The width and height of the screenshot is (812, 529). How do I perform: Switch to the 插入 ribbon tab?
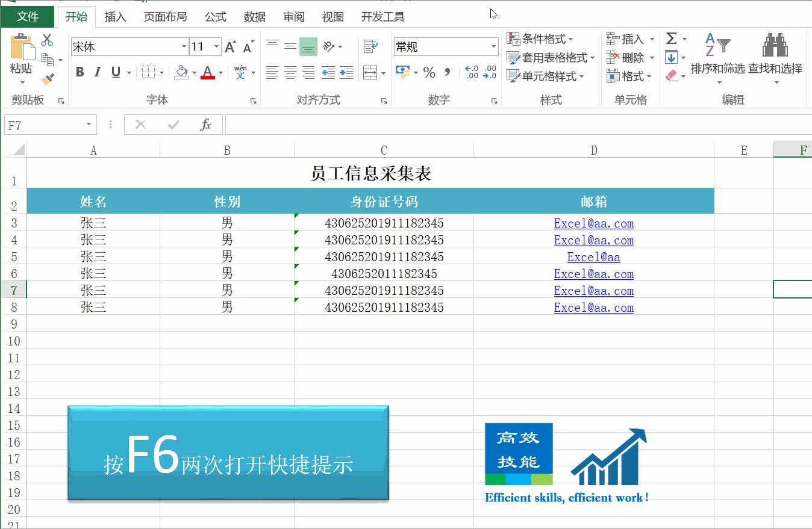pyautogui.click(x=115, y=17)
